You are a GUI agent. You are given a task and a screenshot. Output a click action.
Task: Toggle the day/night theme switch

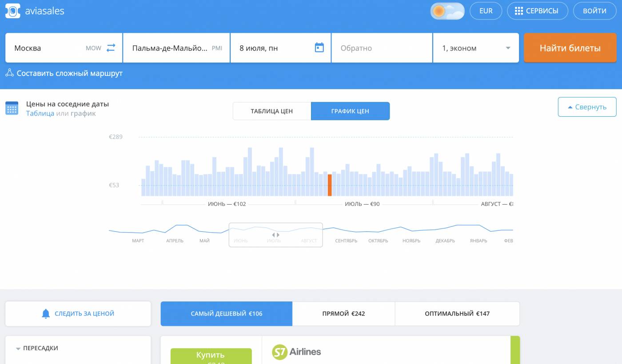(447, 11)
